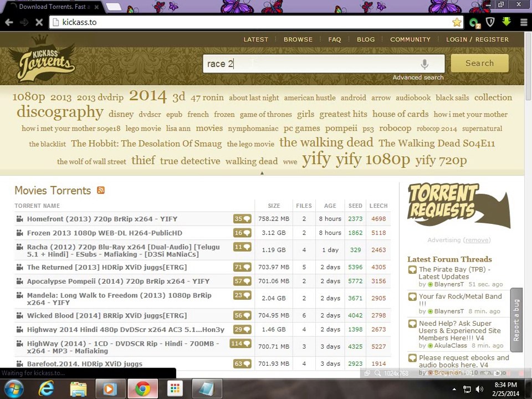Sort by the AGE column header
The image size is (532, 399).
pos(330,206)
